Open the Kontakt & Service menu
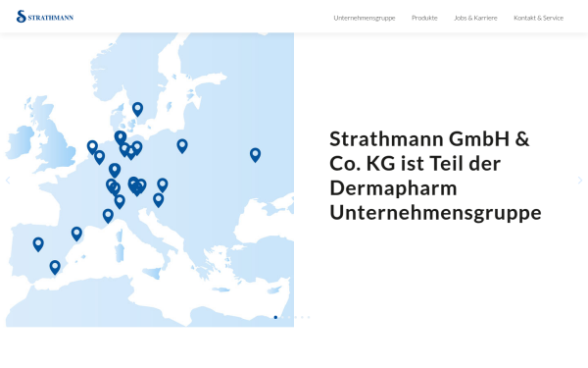This screenshot has width=588, height=368. (538, 18)
